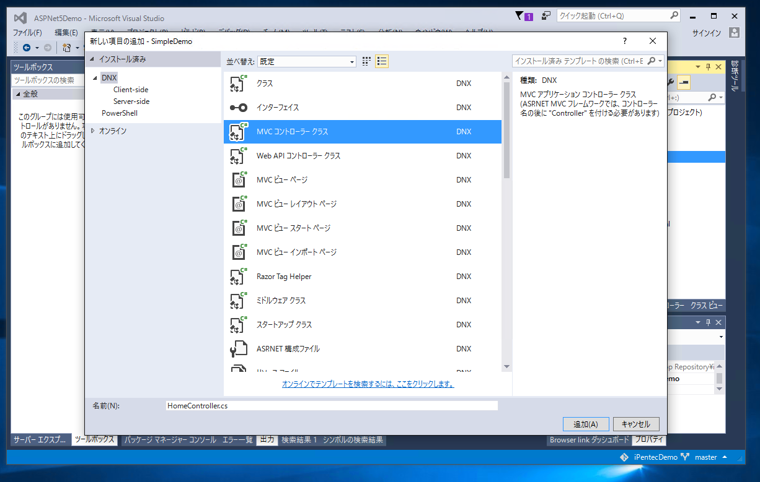Select MVC ビュー スタート ページ icon
Image resolution: width=760 pixels, height=482 pixels.
(x=238, y=228)
